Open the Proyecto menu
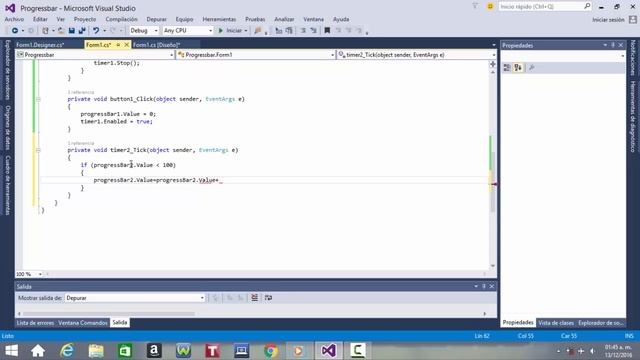The height and width of the screenshot is (360, 640). click(85, 19)
